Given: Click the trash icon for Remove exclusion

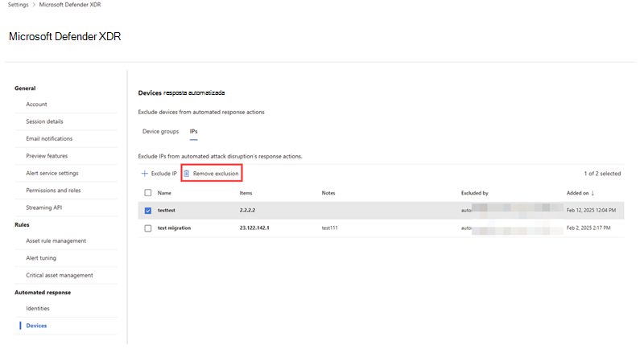Looking at the screenshot, I should coord(187,174).
